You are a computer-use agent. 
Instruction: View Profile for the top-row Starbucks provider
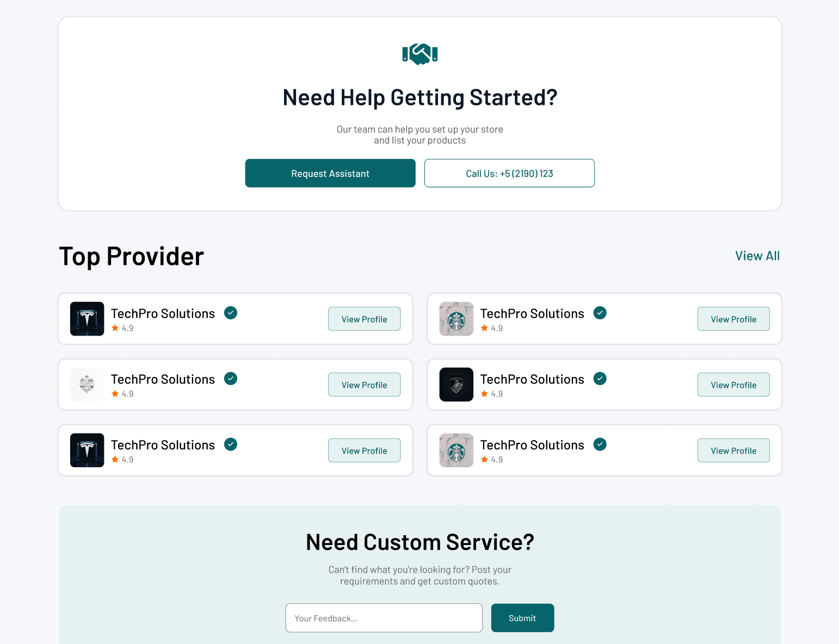[733, 319]
